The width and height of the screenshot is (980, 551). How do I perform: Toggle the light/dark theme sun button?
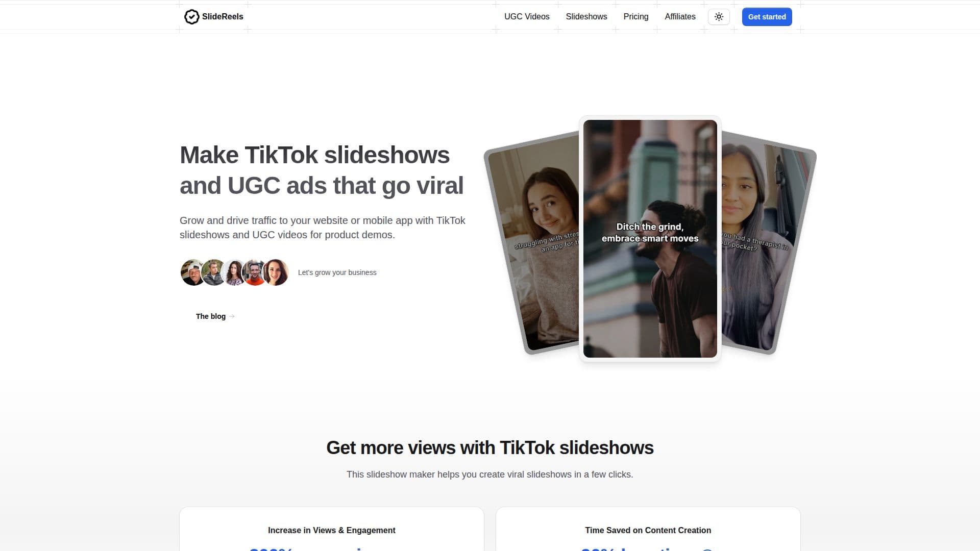pos(719,17)
